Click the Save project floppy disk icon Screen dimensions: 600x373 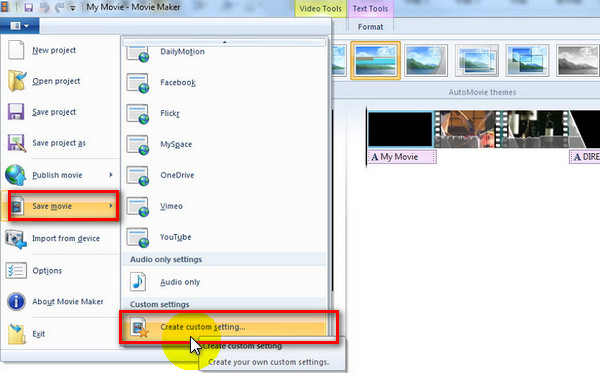16,112
